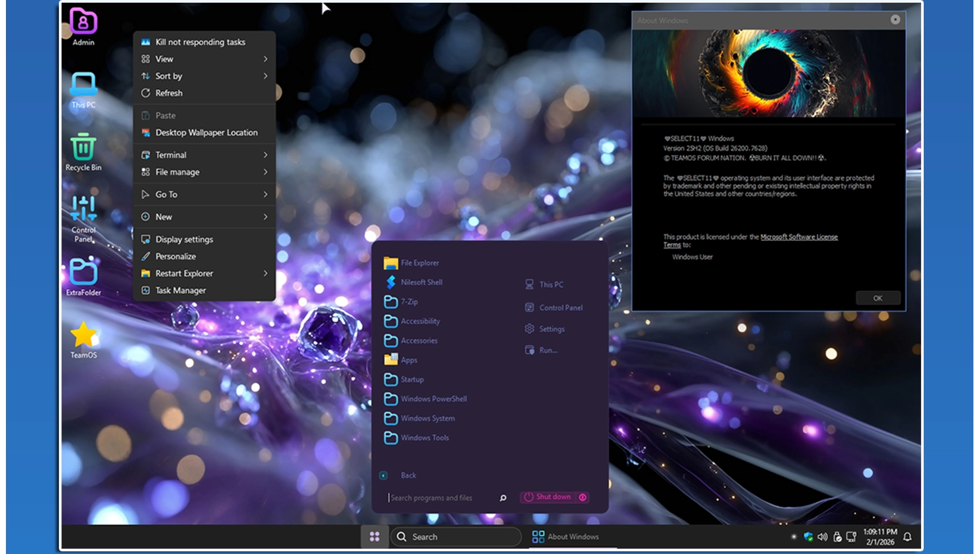Open the Admin desktop icon

click(x=83, y=24)
